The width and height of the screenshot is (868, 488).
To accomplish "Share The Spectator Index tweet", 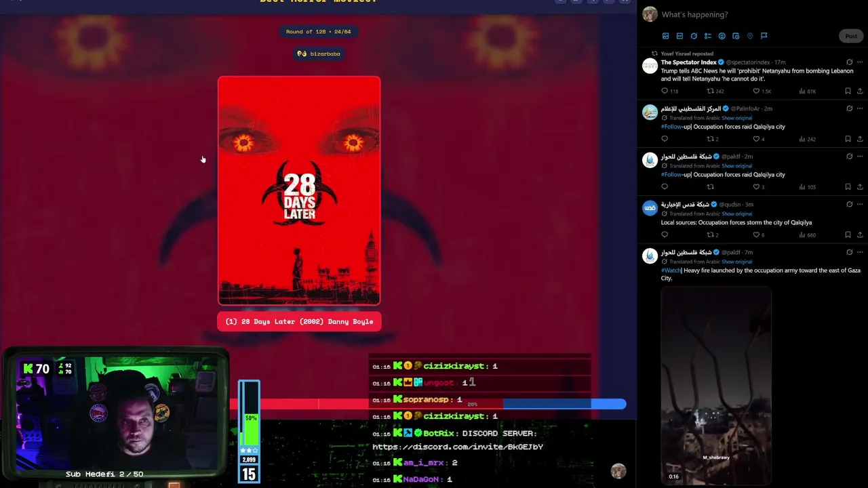I will coord(860,91).
